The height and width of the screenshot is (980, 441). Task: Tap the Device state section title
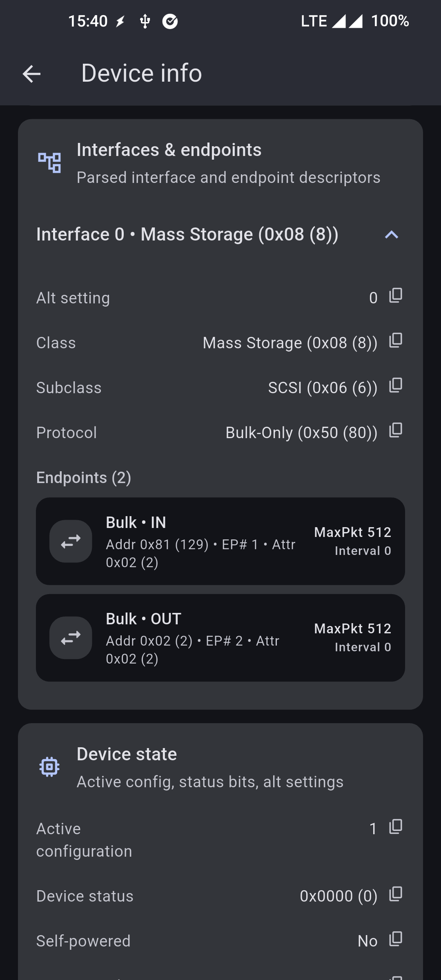[x=127, y=754]
